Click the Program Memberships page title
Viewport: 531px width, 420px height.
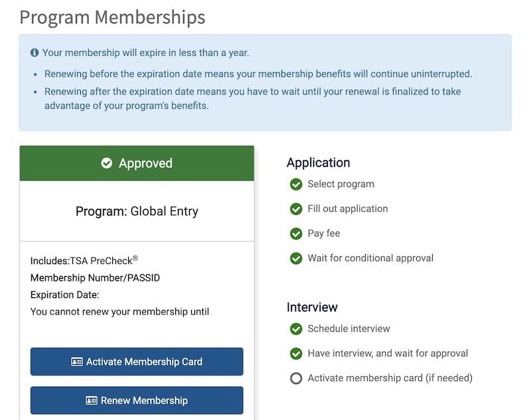click(112, 17)
